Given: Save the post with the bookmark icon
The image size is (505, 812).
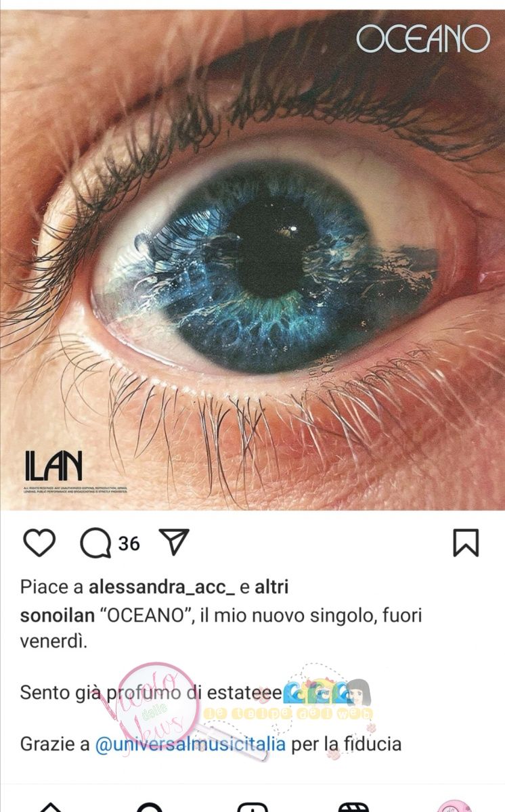Looking at the screenshot, I should (466, 543).
